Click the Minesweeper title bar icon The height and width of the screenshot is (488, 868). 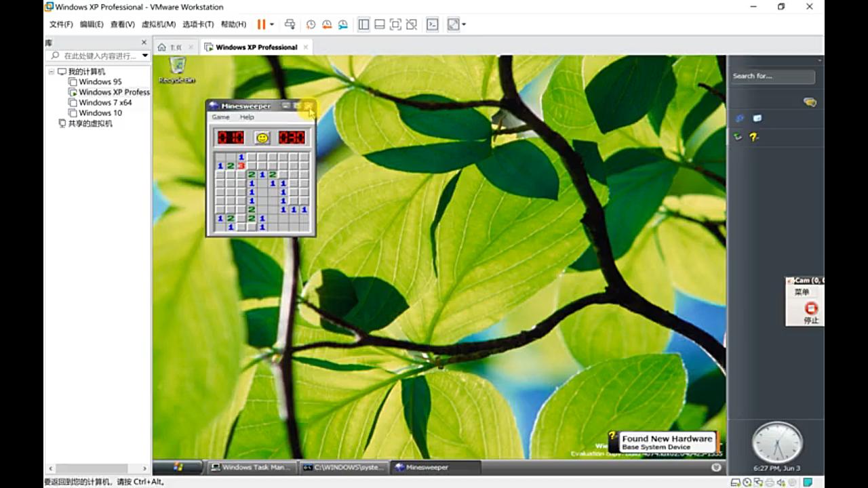pos(214,106)
